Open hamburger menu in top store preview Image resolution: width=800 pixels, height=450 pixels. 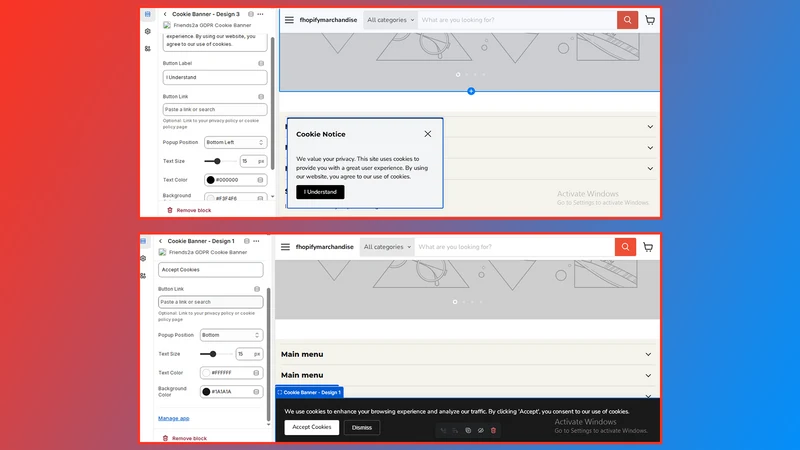point(289,20)
